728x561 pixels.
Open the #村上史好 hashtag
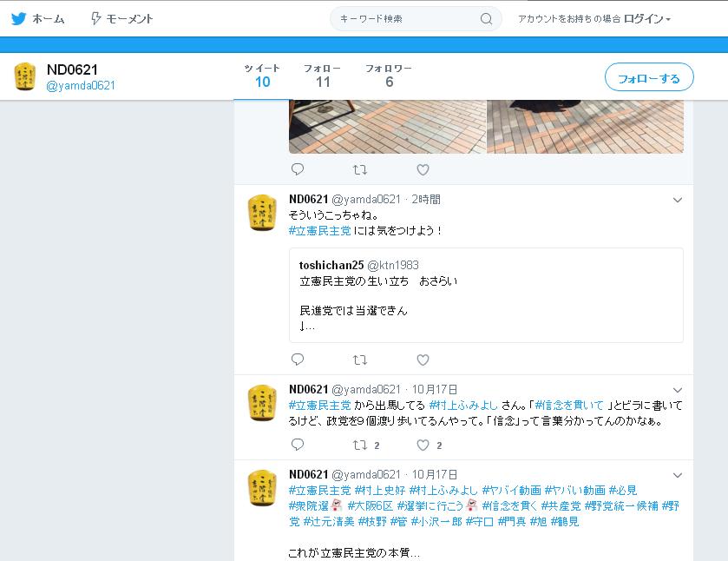[x=380, y=491]
